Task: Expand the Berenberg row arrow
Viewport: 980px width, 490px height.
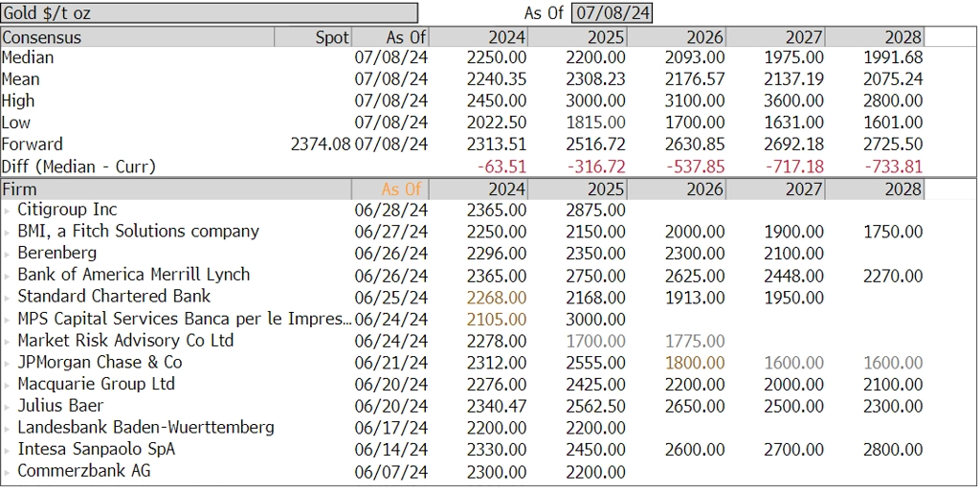Action: (x=7, y=254)
